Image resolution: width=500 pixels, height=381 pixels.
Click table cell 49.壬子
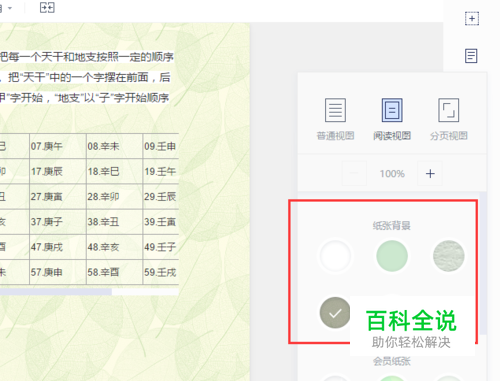[x=161, y=247]
